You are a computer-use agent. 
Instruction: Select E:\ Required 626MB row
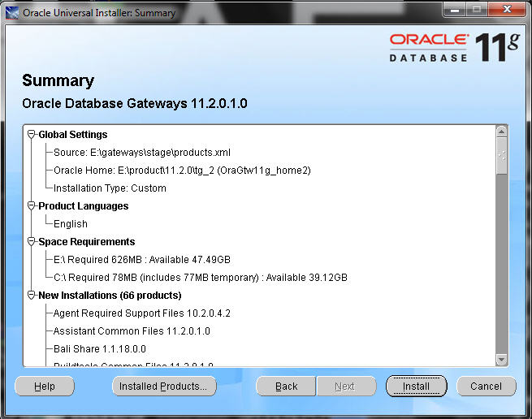142,260
